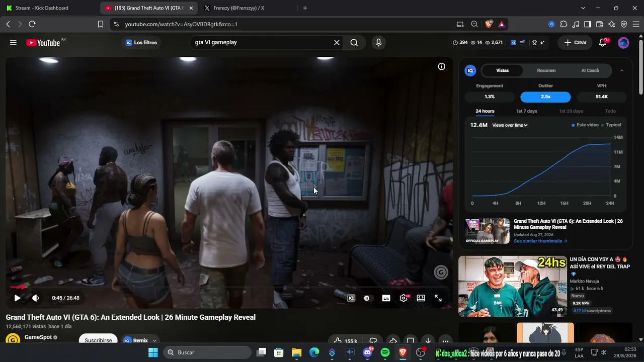Click the Suscribirse button
The height and width of the screenshot is (362, 644).
click(98, 340)
